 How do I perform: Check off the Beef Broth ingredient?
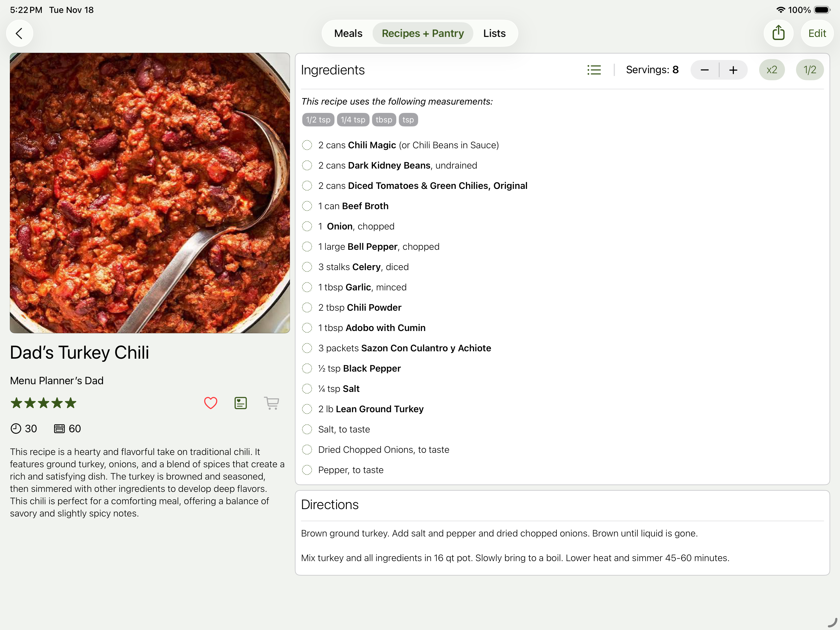[x=307, y=206]
